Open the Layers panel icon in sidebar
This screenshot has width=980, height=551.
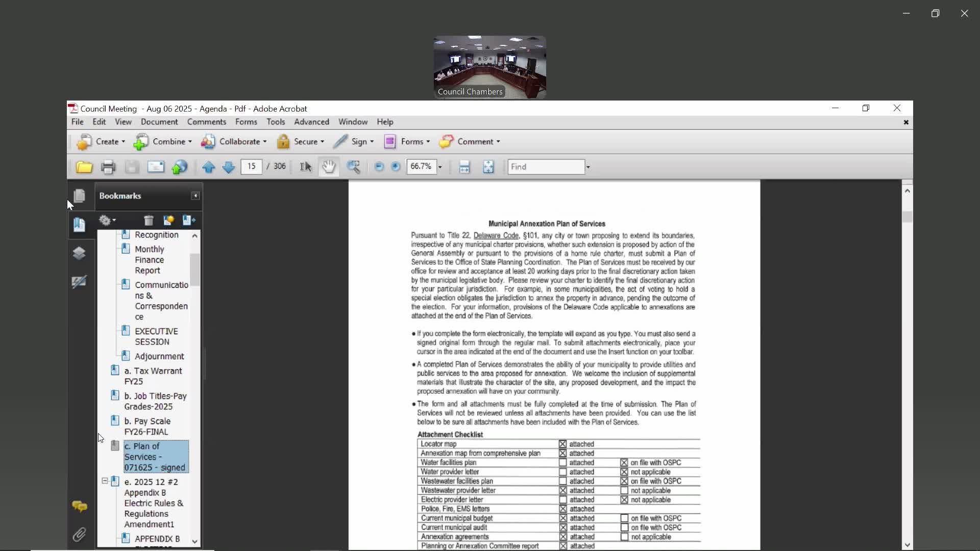79,254
